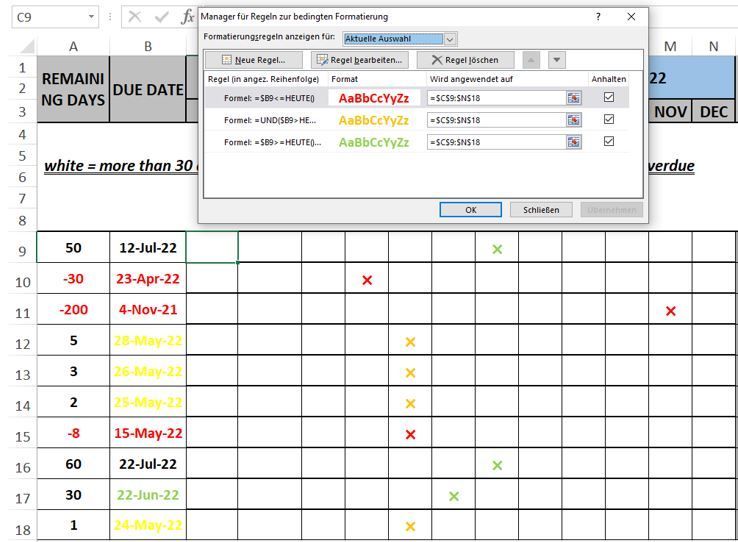Confirm the dialog with OK
The width and height of the screenshot is (738, 542).
pos(470,210)
